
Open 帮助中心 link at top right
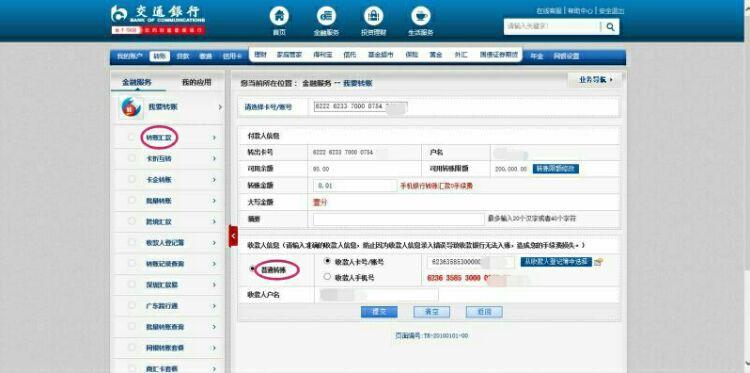580,11
